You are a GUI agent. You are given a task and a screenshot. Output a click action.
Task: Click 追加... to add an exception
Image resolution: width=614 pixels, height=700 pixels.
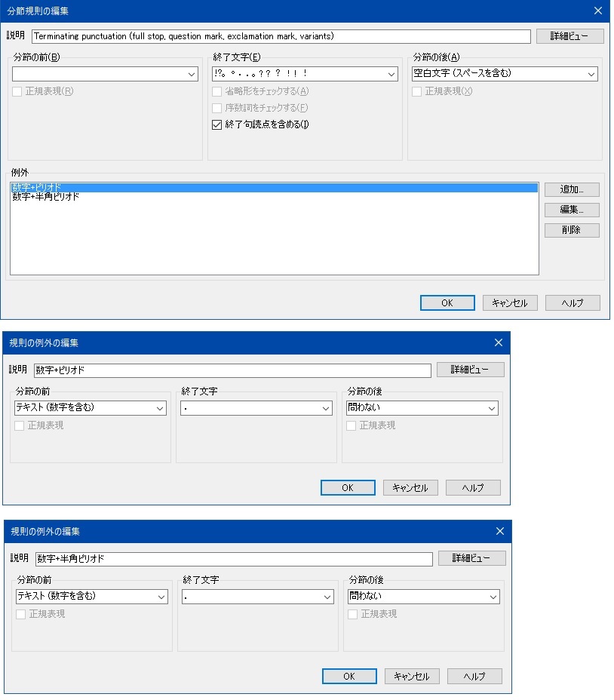point(572,189)
